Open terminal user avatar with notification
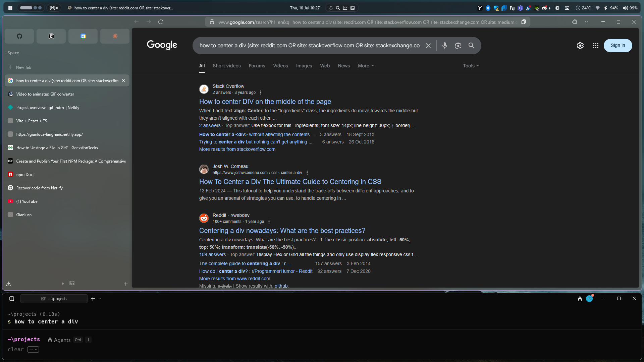The width and height of the screenshot is (644, 362). coord(589,299)
